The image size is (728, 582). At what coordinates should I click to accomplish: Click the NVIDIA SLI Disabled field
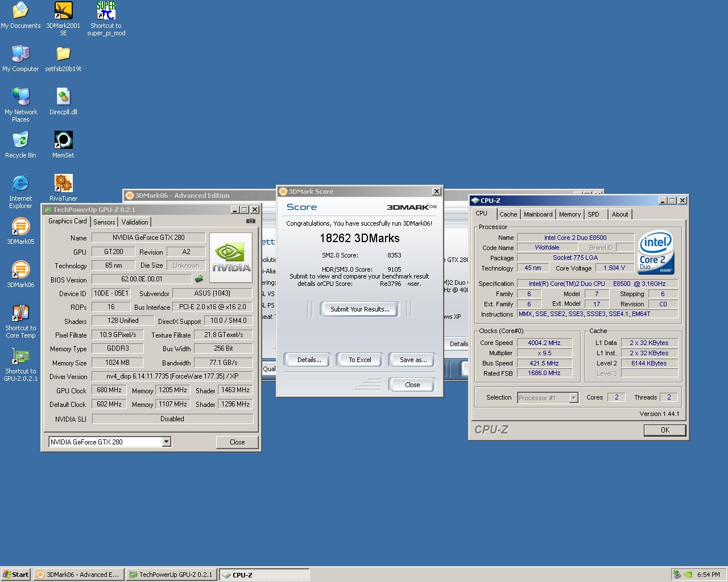tap(172, 419)
